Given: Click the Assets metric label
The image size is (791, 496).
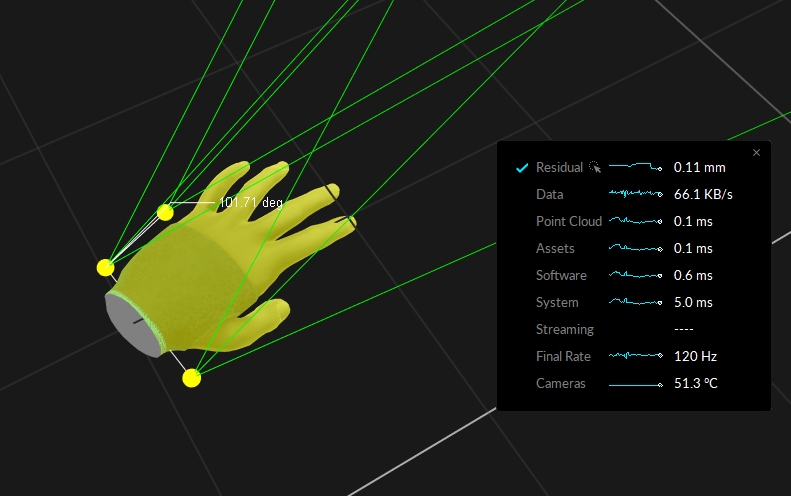Looking at the screenshot, I should pos(555,248).
